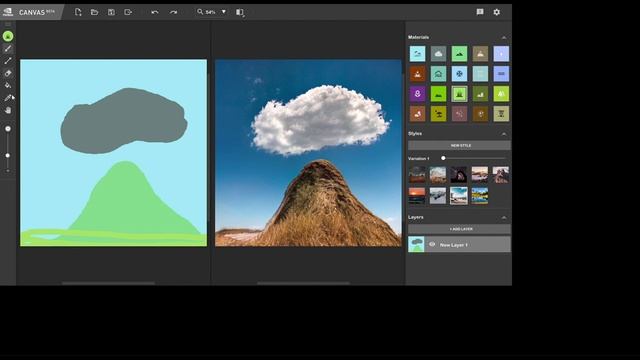Select the periwinkle blue water material

point(501,74)
